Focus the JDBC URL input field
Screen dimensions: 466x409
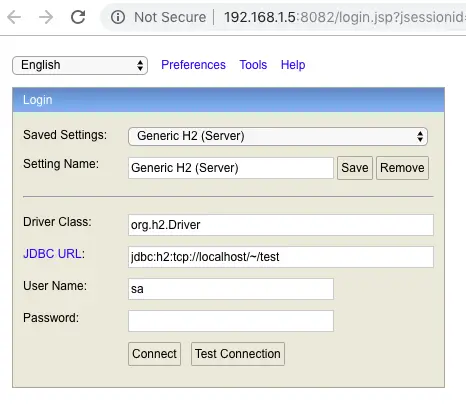[x=281, y=257]
